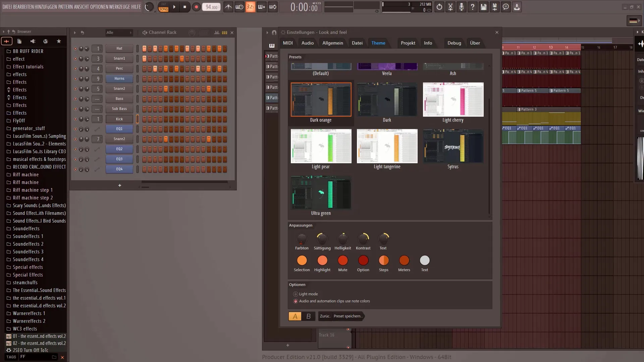This screenshot has width=644, height=362.
Task: Enable Light mode radio button
Action: coord(296,294)
